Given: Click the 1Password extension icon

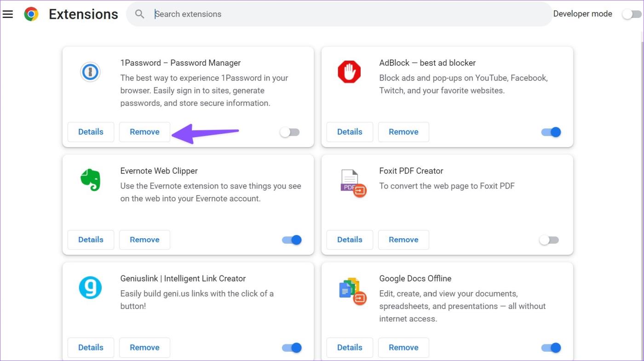Looking at the screenshot, I should pyautogui.click(x=90, y=72).
